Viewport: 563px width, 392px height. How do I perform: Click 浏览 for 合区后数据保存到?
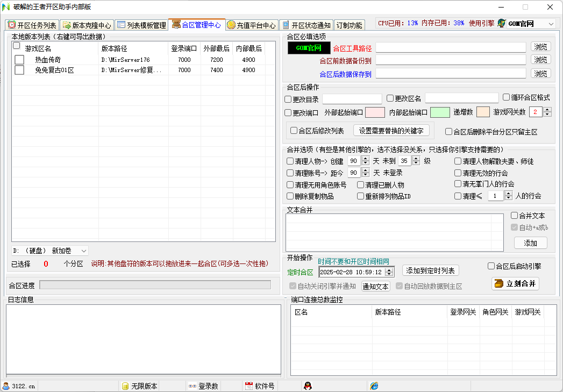(541, 73)
